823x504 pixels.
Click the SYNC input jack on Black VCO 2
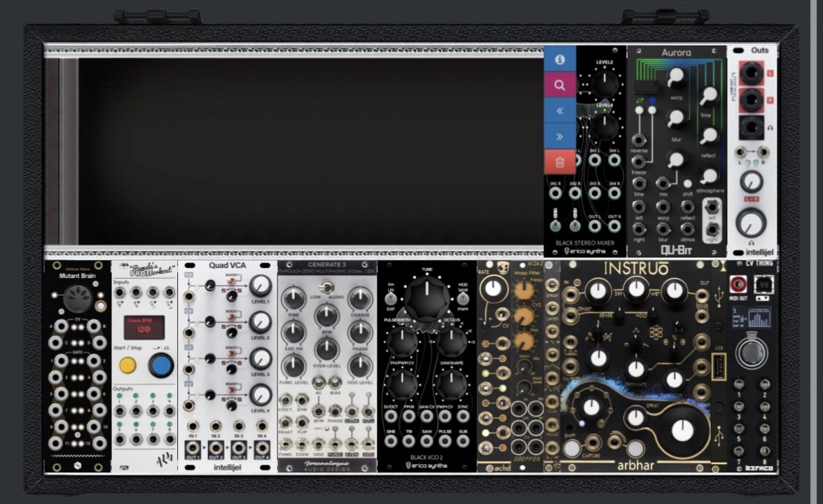(462, 416)
